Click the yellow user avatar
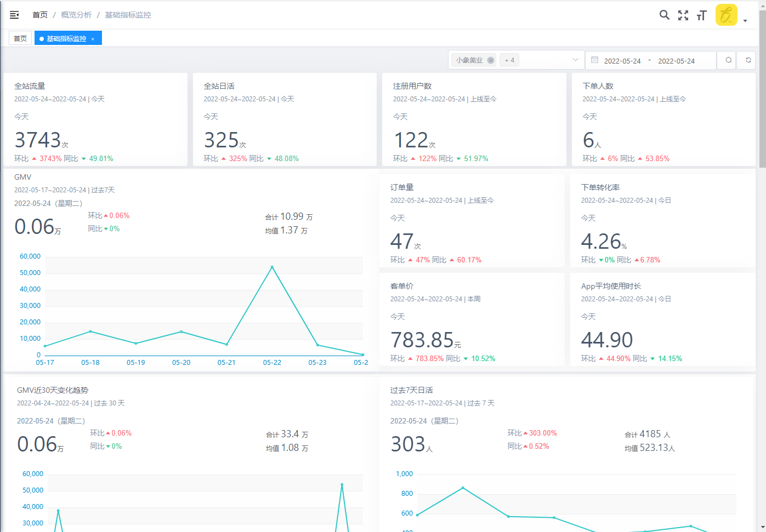The height and width of the screenshot is (532, 766). tap(726, 15)
